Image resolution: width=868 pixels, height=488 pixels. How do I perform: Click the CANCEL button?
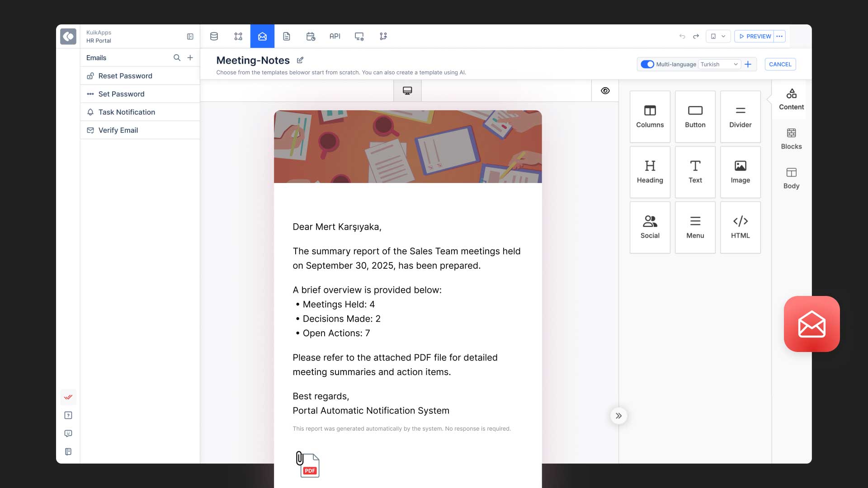pos(780,64)
